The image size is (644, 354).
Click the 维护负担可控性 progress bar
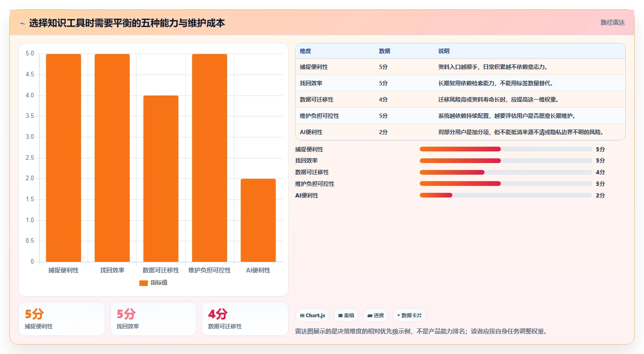pos(506,184)
